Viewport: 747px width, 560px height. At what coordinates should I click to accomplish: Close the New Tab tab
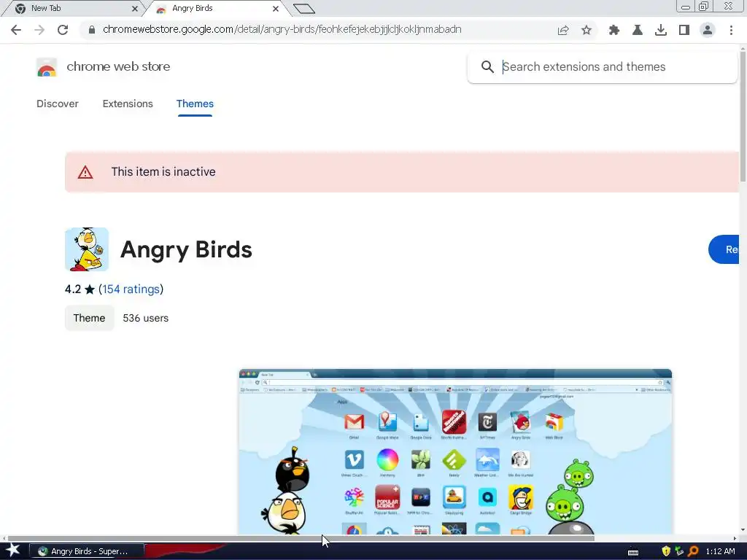click(135, 9)
